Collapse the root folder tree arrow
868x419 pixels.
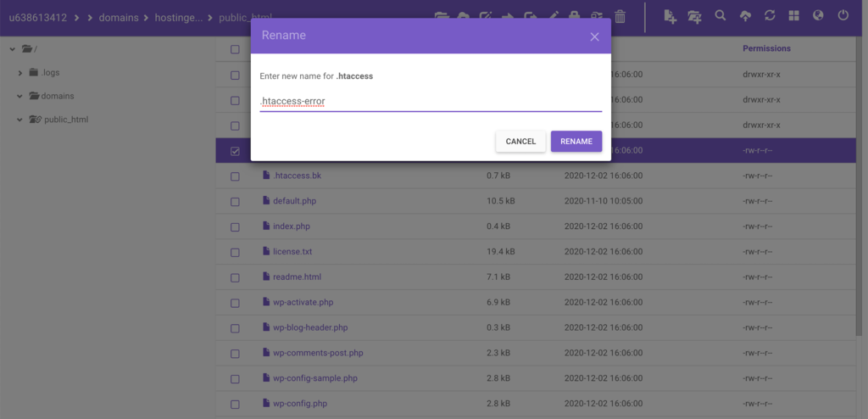(12, 49)
